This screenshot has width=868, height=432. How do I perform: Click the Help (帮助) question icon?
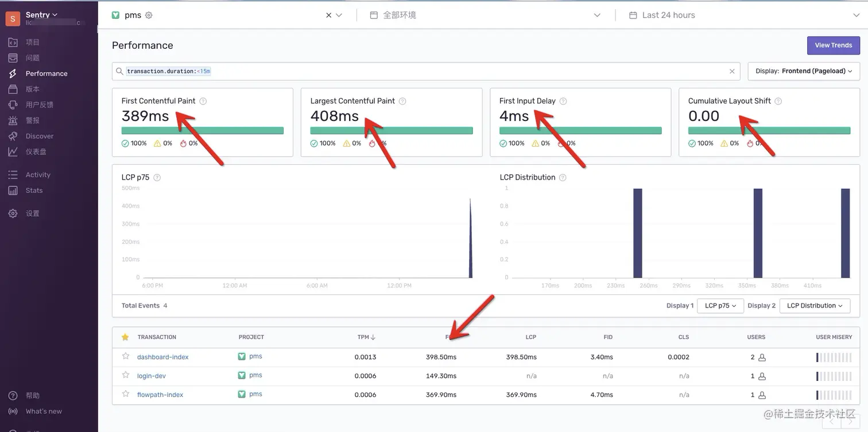(13, 396)
